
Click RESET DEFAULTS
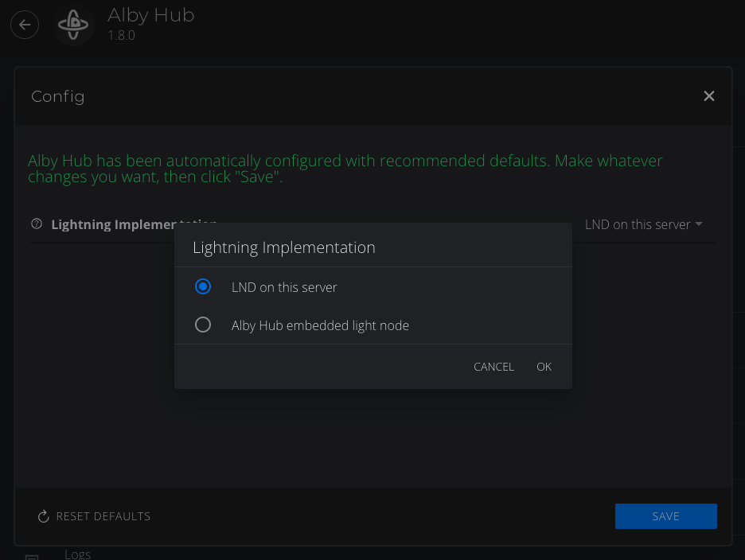(103, 516)
